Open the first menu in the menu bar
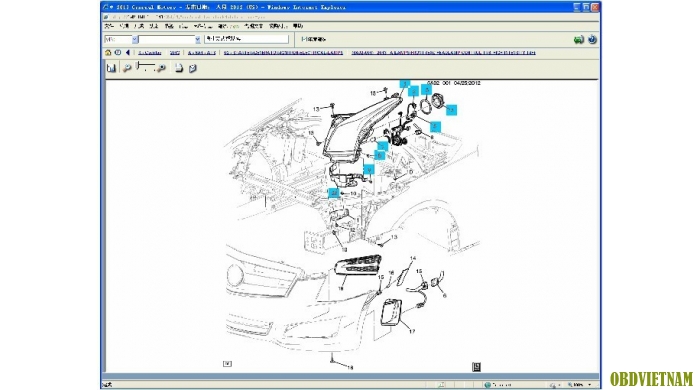The image size is (700, 390). click(109, 26)
